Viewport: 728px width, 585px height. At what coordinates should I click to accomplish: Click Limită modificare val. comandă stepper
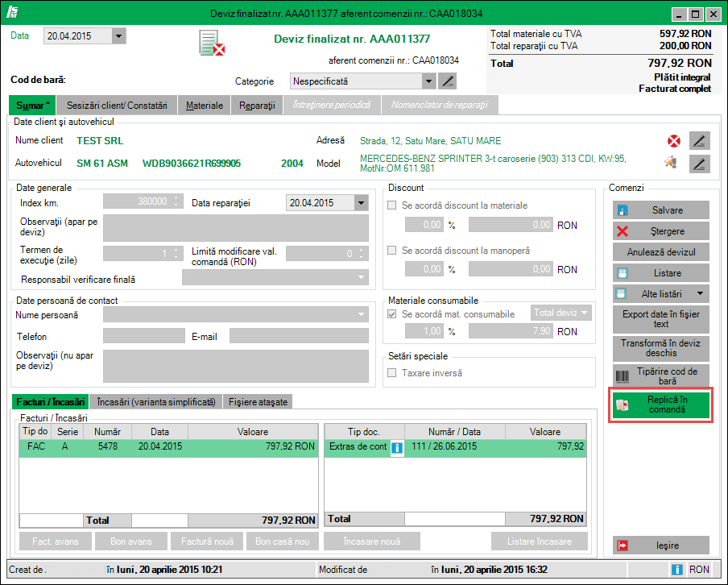click(362, 254)
